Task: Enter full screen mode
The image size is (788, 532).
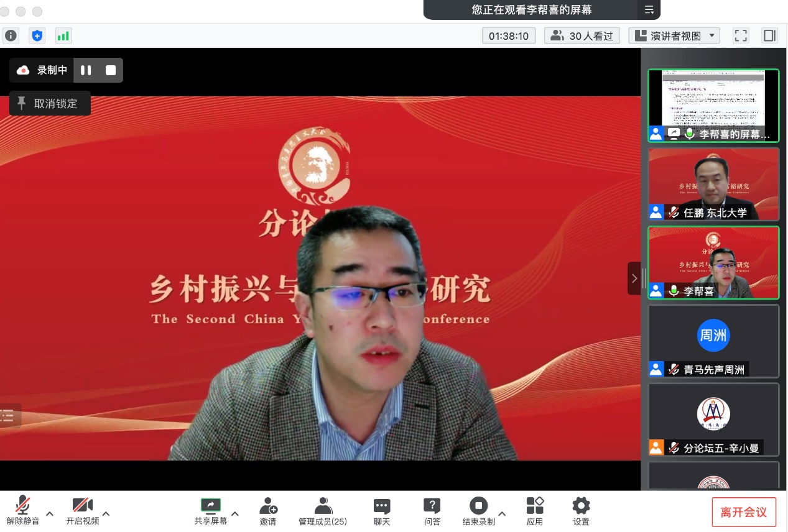Action: click(740, 35)
